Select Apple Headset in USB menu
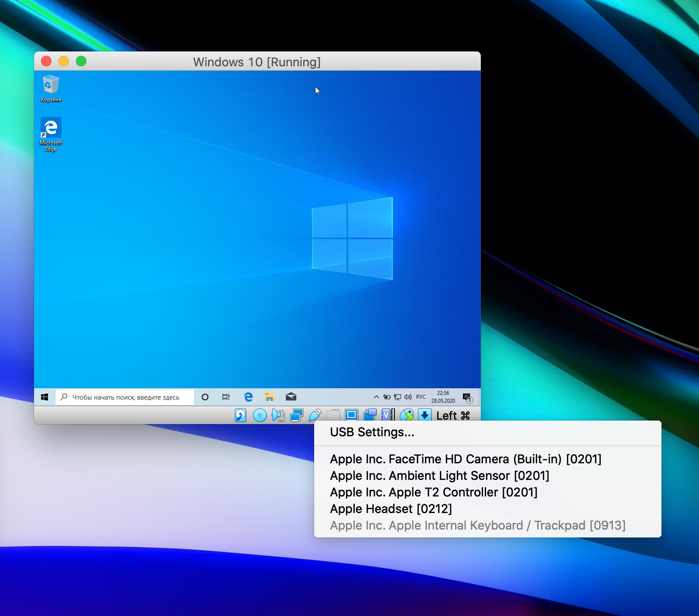The height and width of the screenshot is (616, 699). coord(391,509)
